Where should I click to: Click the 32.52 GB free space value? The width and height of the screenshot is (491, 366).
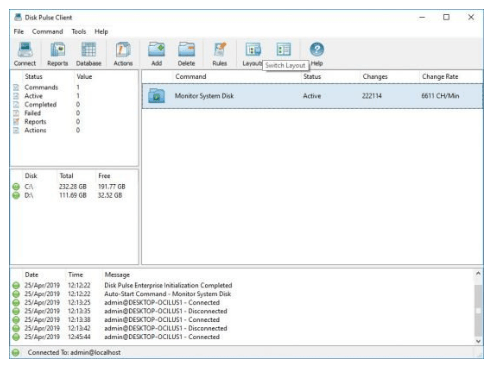110,195
